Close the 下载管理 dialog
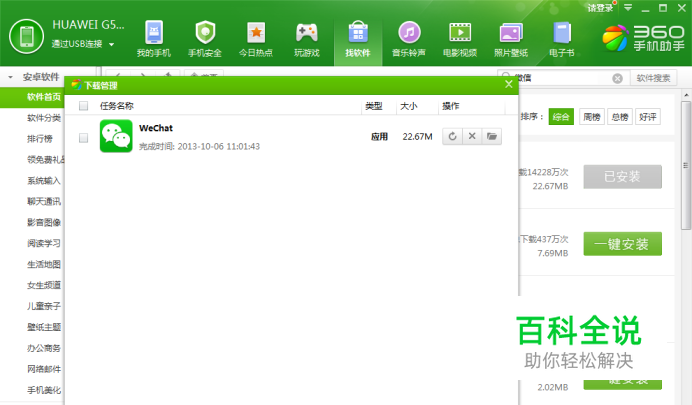The image size is (692, 405). (x=509, y=84)
